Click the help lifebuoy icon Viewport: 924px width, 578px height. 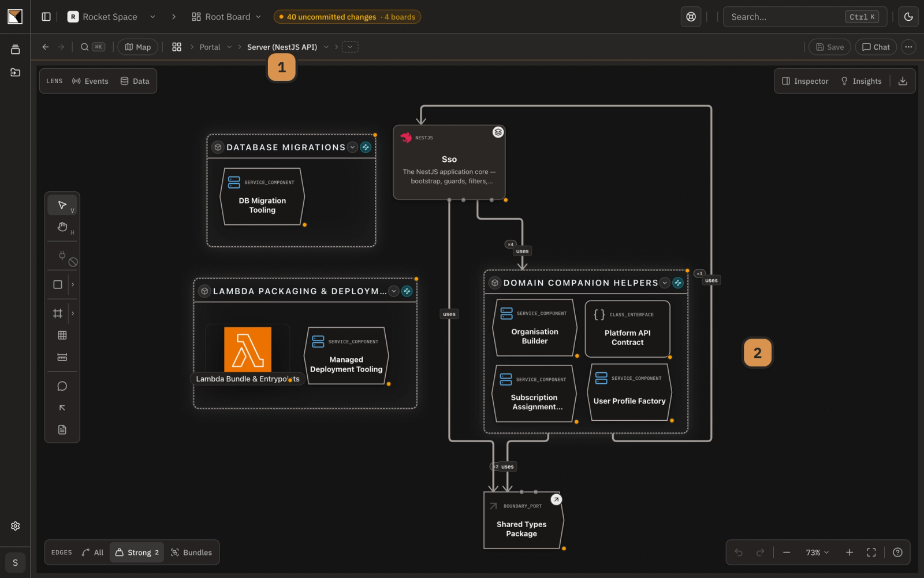click(x=691, y=17)
